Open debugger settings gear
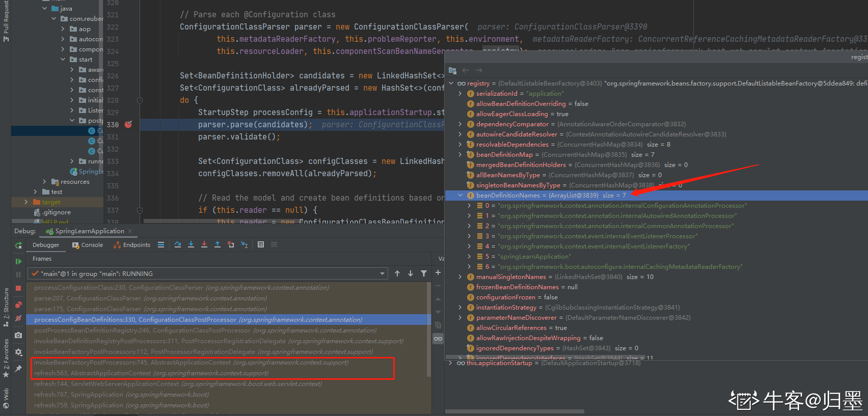 pyautogui.click(x=18, y=352)
